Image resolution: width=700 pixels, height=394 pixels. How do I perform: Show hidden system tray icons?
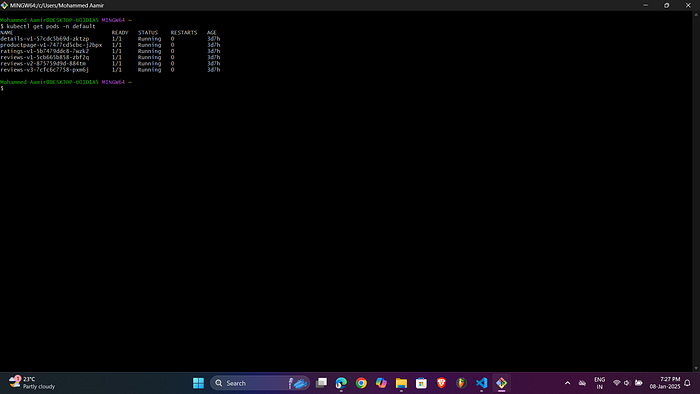pyautogui.click(x=567, y=383)
